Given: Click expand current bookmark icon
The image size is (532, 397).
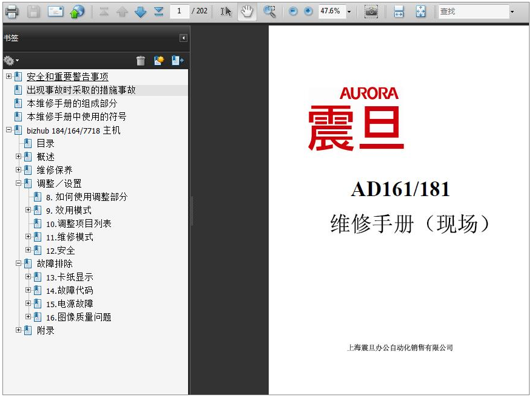Looking at the screenshot, I should pyautogui.click(x=178, y=61).
